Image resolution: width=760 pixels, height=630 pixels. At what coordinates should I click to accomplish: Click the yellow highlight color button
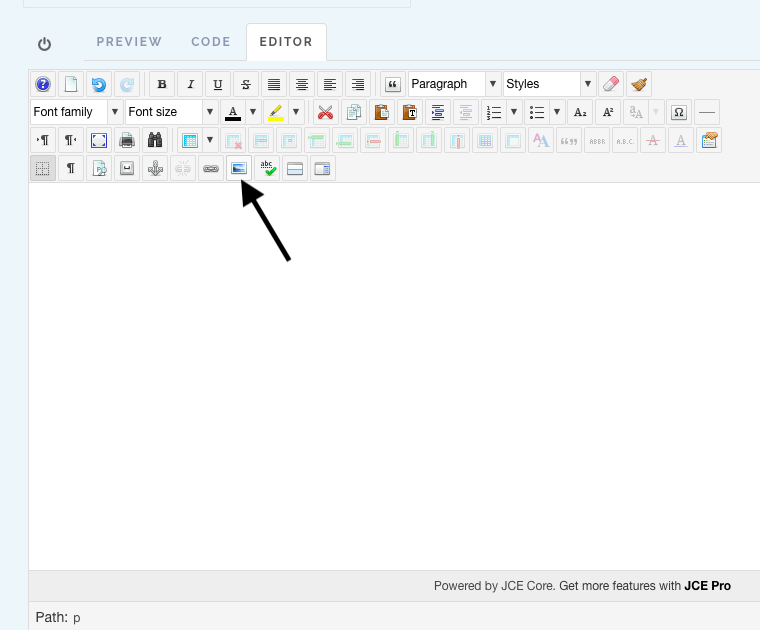tap(275, 112)
